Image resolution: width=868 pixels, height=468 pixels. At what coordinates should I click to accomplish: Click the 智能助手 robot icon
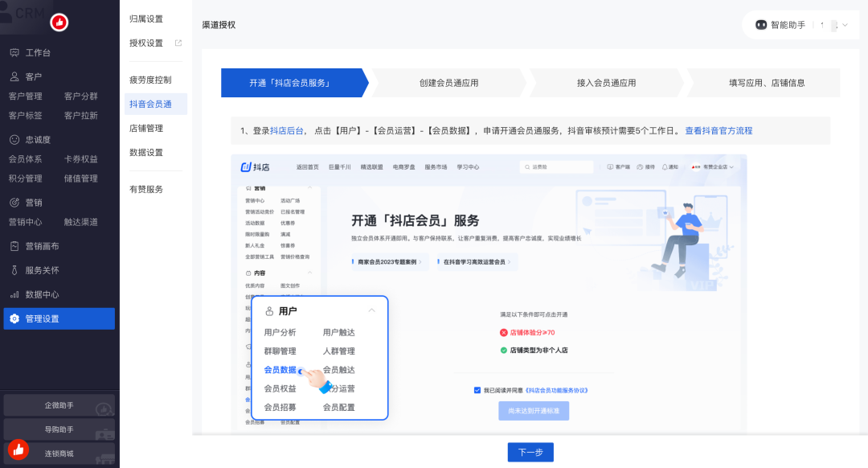(761, 25)
